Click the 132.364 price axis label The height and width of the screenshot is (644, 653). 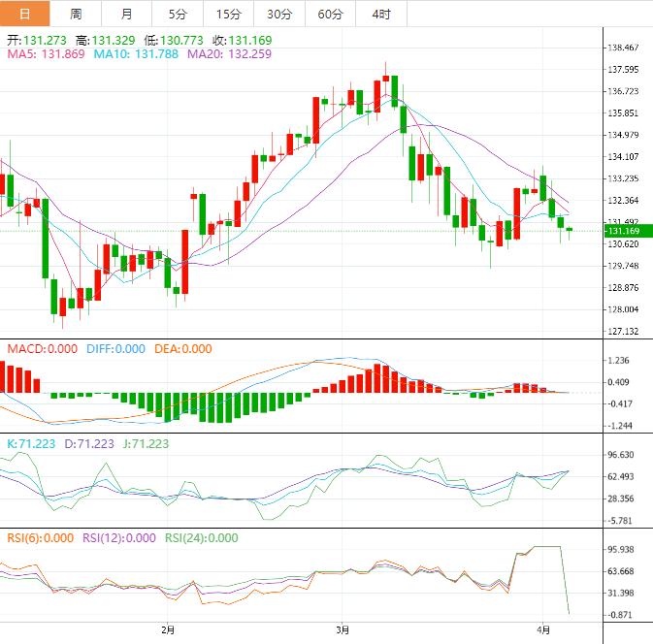point(623,201)
